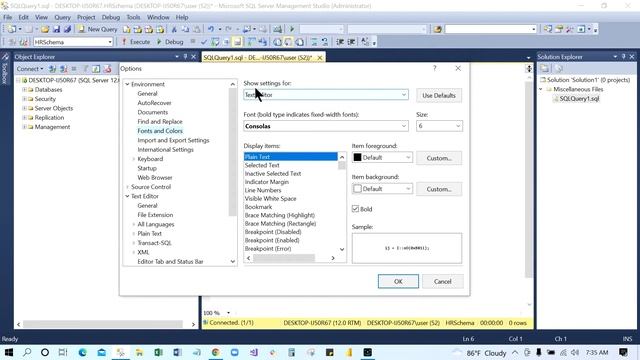Expand the Source Control node in Options

(x=127, y=187)
